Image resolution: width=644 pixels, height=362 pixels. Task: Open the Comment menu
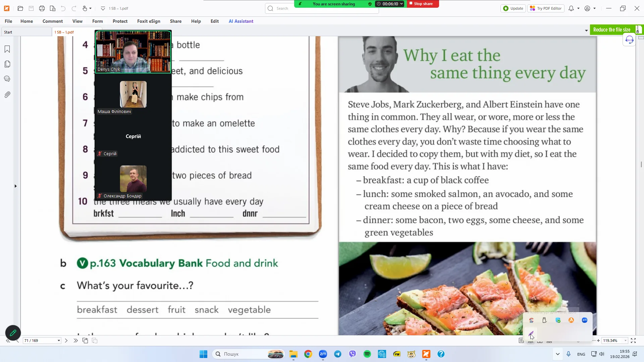[52, 21]
